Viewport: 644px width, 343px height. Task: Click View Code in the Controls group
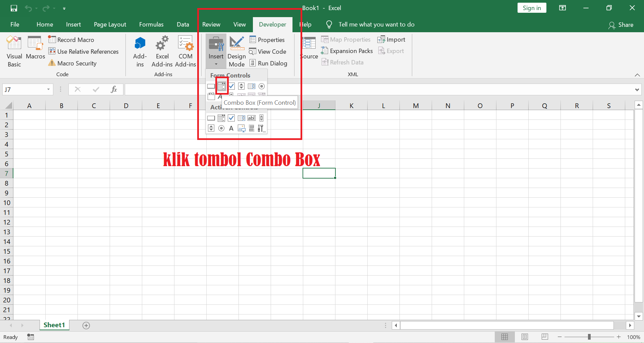click(268, 51)
